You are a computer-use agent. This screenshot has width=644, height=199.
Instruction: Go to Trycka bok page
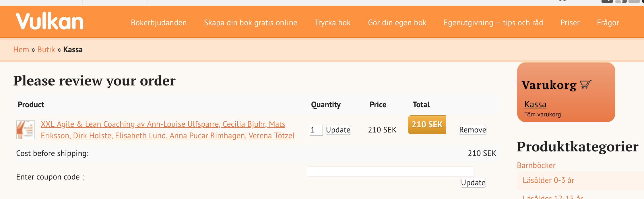tap(333, 23)
